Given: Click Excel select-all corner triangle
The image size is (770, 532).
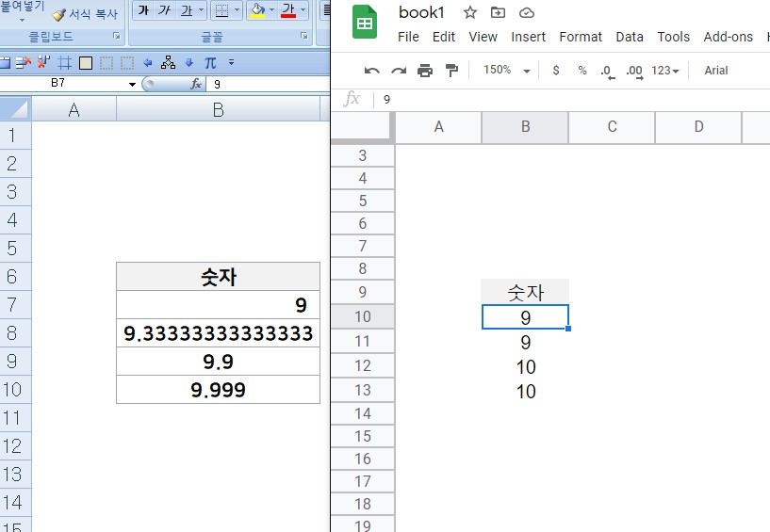Looking at the screenshot, I should tap(16, 108).
